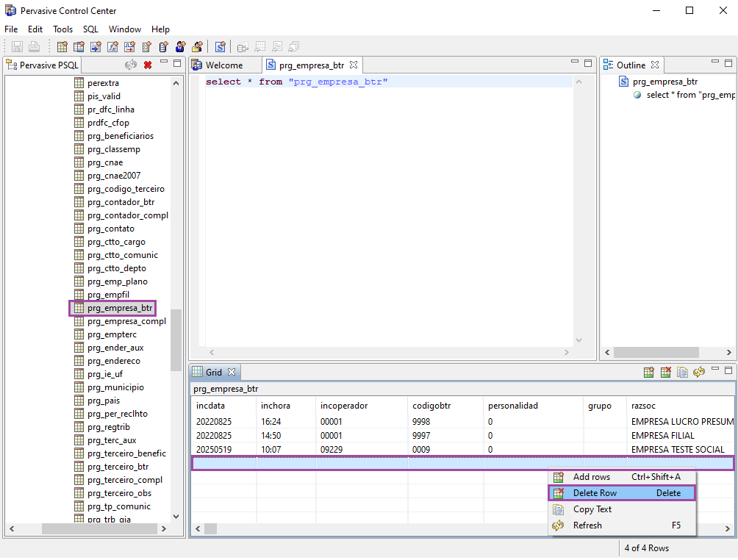Click the codigobtr column header
Screen dimensions: 738x560
point(431,406)
